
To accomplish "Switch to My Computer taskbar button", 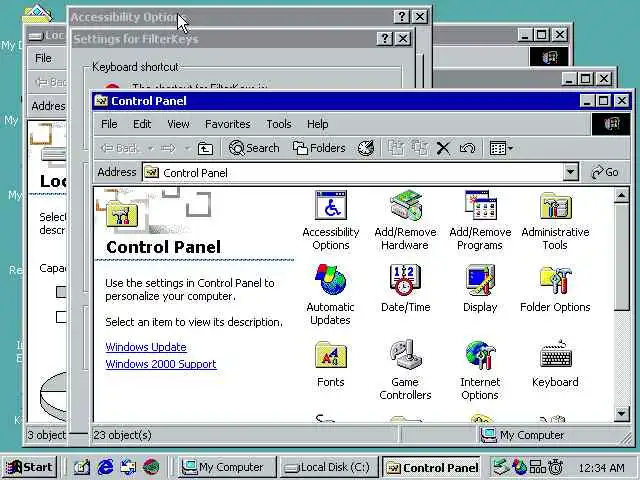I will [227, 467].
